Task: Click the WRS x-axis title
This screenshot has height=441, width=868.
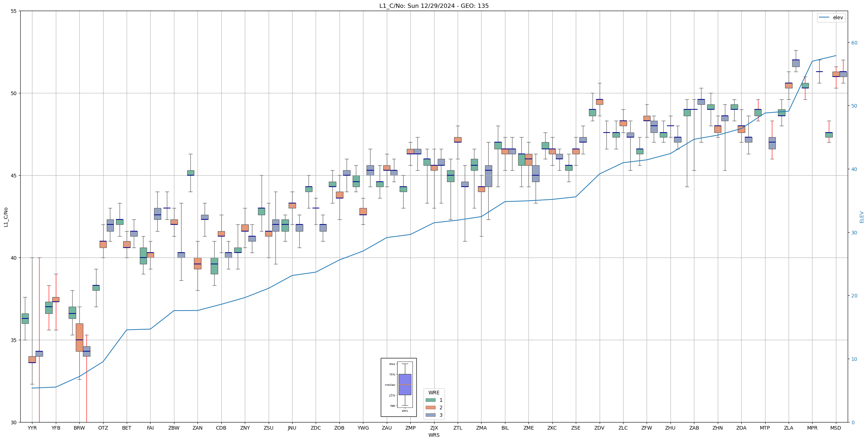Action: pyautogui.click(x=433, y=435)
